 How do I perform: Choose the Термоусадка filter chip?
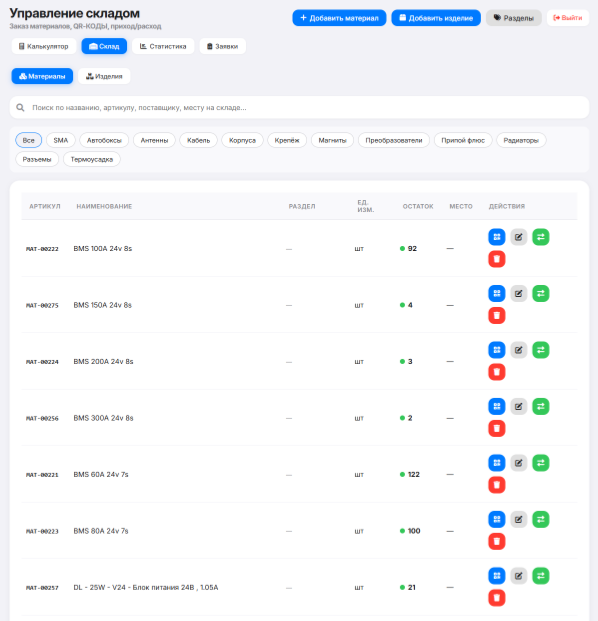tap(92, 159)
